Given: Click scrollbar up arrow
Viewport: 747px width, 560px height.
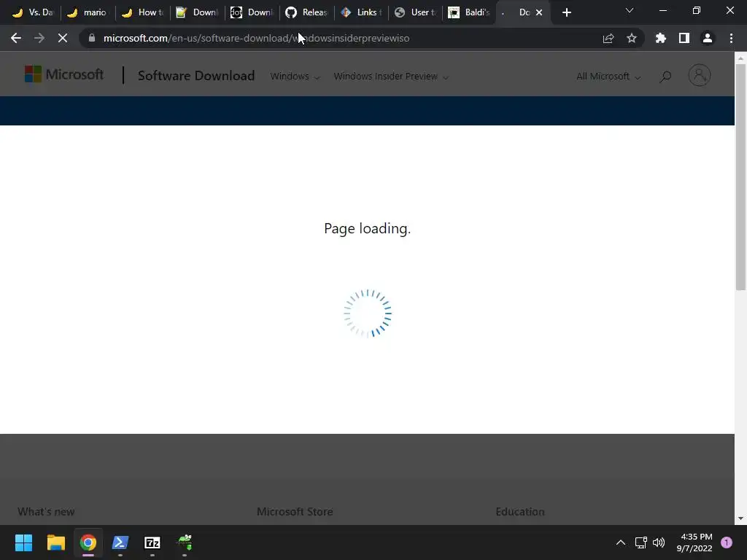Looking at the screenshot, I should click(x=740, y=58).
